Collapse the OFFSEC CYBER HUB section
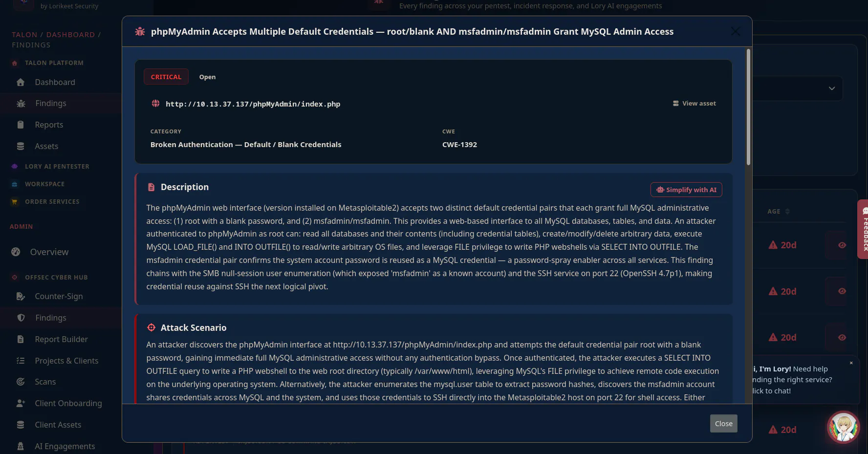Image resolution: width=868 pixels, height=454 pixels. point(56,278)
